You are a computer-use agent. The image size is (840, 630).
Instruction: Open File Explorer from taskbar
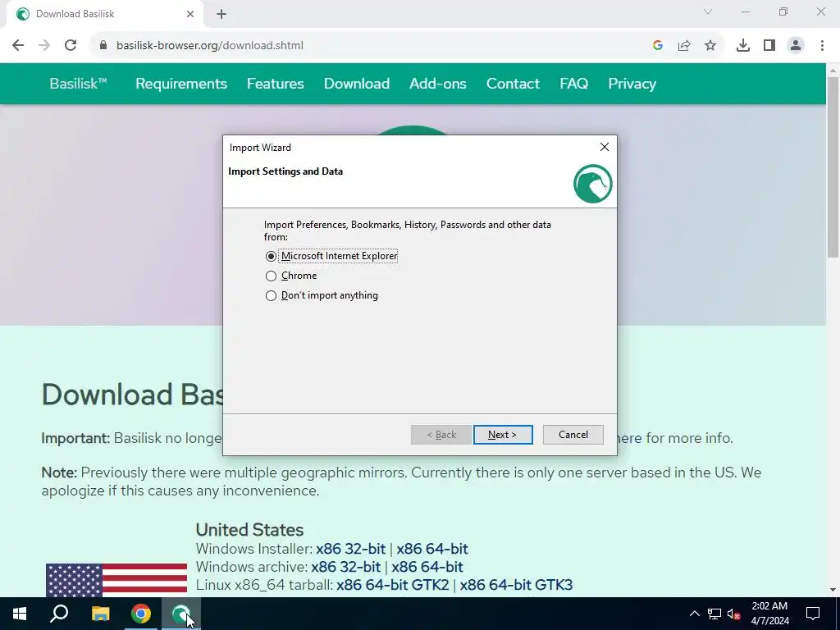(100, 614)
